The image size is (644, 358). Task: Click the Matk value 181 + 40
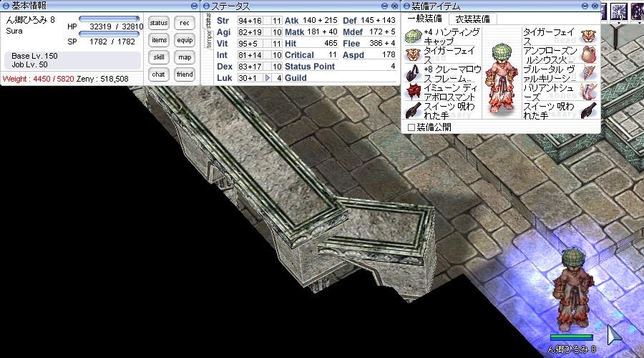point(322,32)
